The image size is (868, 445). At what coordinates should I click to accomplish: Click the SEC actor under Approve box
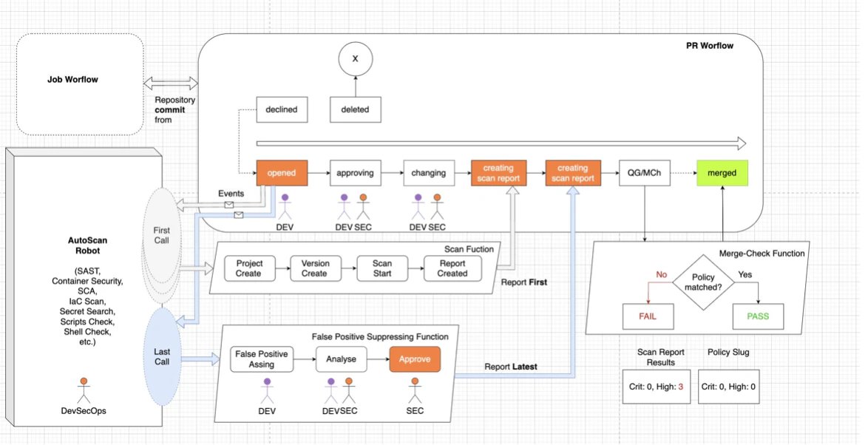(x=415, y=391)
